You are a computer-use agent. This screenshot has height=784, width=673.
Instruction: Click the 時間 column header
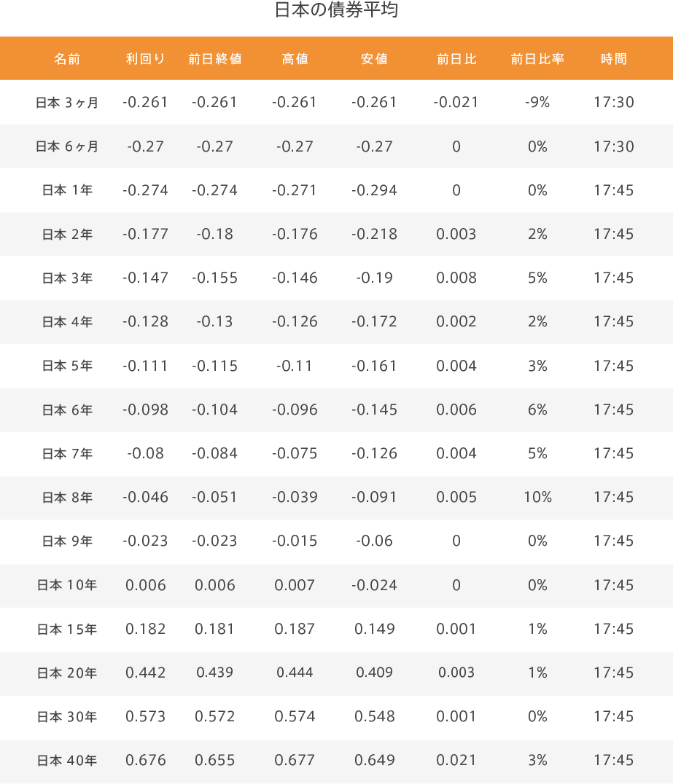(x=614, y=59)
